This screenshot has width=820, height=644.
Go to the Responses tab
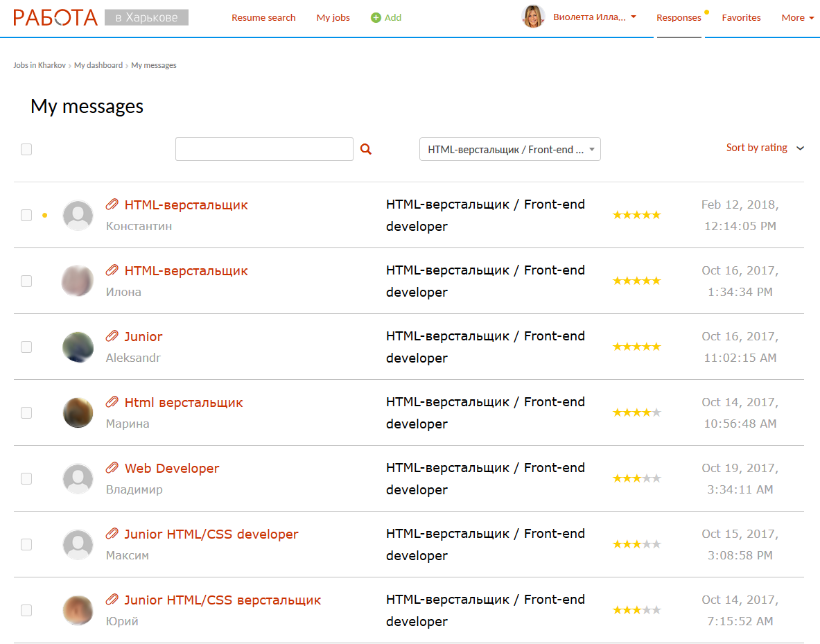[679, 18]
